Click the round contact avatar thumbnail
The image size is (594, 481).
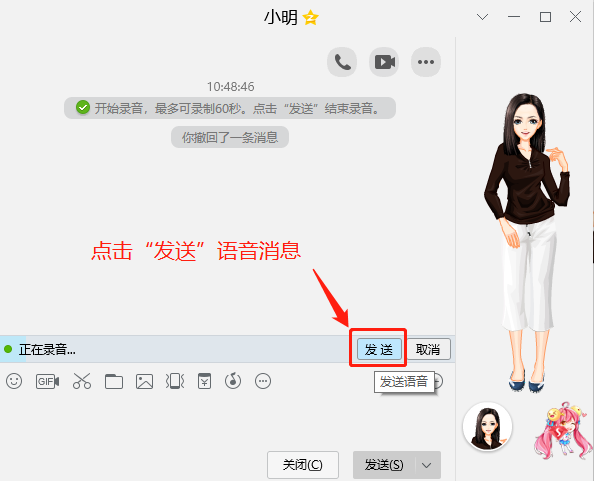coord(487,426)
